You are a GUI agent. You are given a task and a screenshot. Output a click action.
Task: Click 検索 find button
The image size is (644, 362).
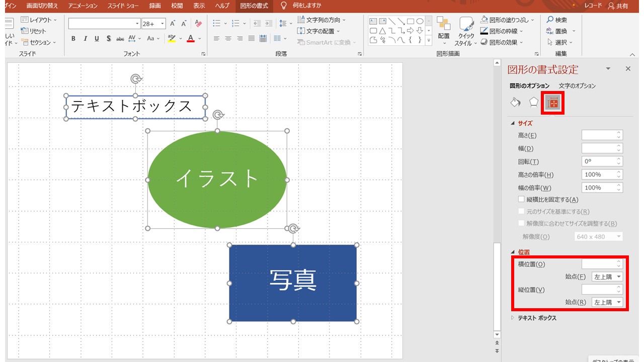click(557, 20)
